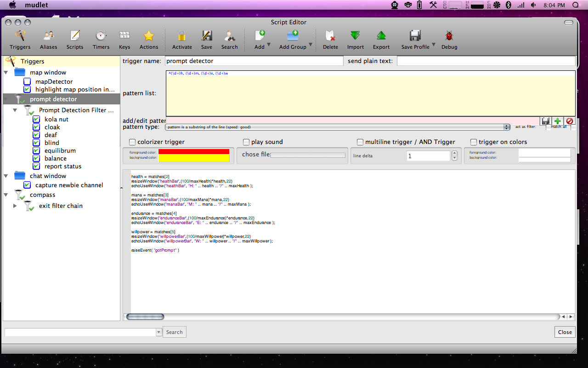Open the Search toolbar tool
The image size is (588, 368).
click(229, 40)
